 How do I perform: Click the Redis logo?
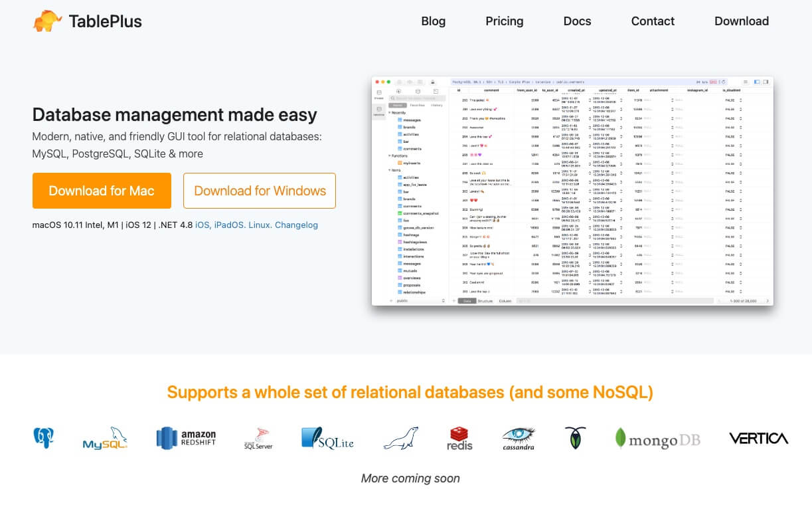[x=459, y=439]
